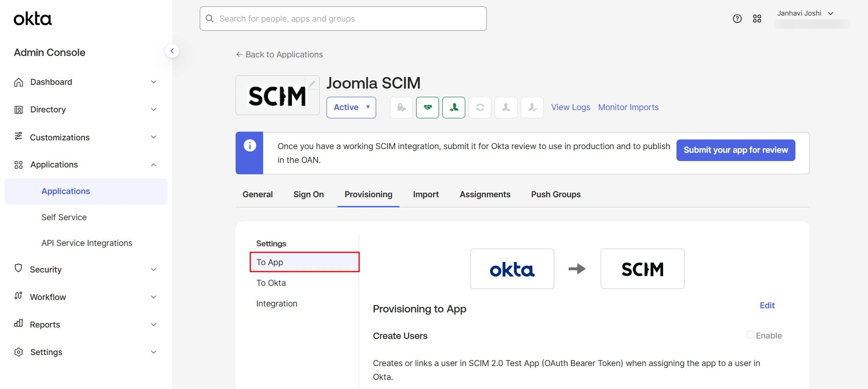The image size is (868, 389).
Task: Select the Provisioning tab
Action: [368, 194]
